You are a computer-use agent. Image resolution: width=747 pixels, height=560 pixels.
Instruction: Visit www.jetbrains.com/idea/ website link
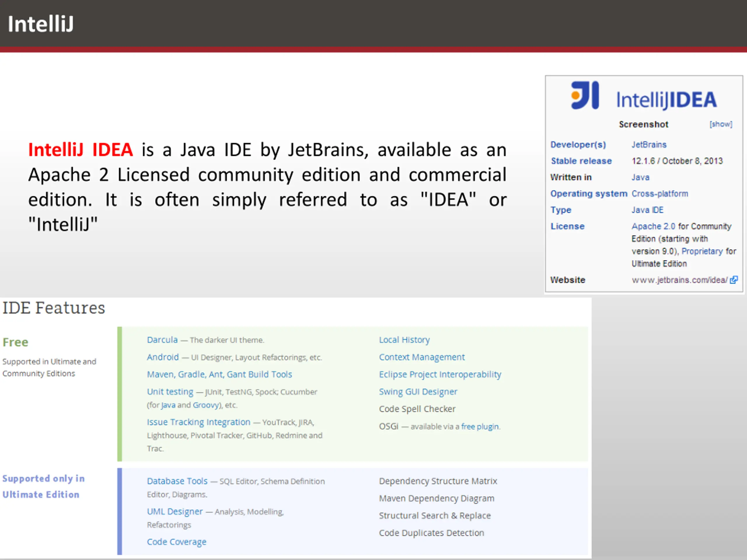pos(680,280)
